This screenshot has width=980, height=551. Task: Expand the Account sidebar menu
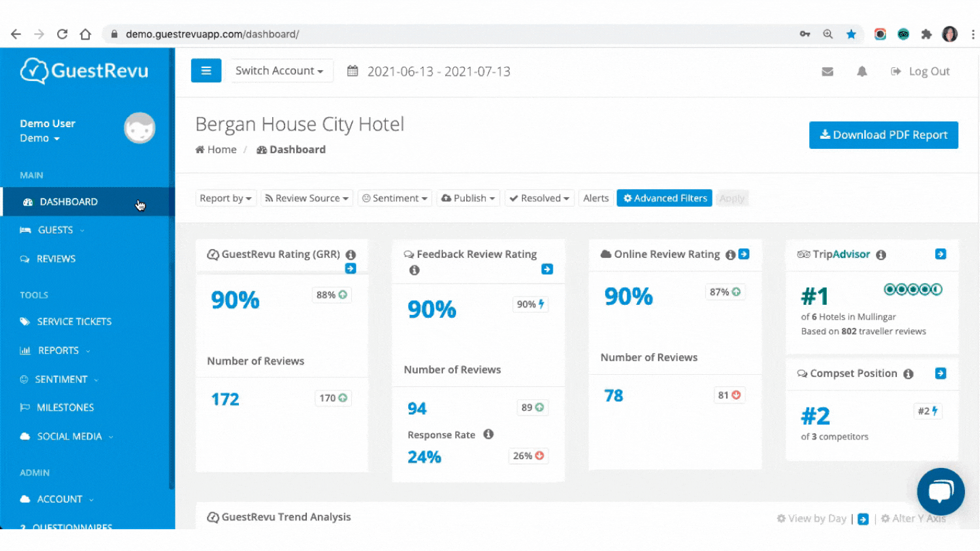click(x=87, y=499)
